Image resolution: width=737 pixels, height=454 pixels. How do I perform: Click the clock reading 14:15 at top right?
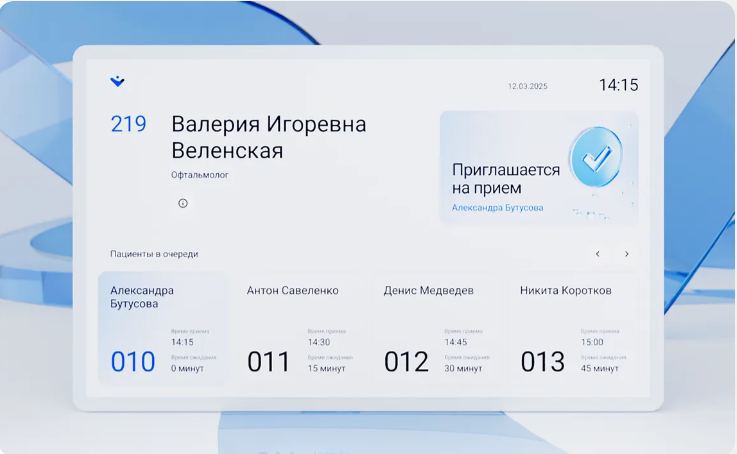pos(619,85)
